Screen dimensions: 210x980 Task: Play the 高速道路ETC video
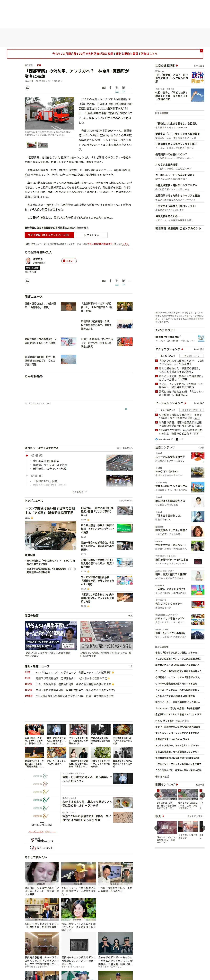106,636
